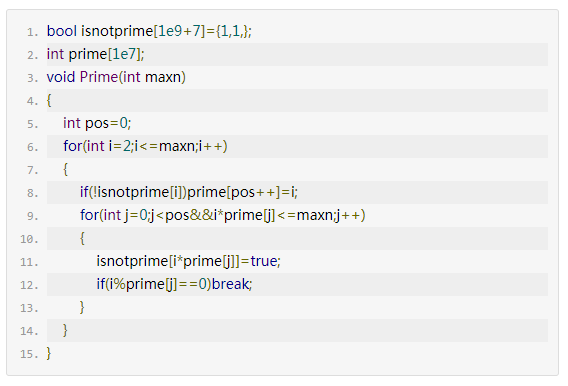Click line number 13 marker
The width and height of the screenshot is (568, 386).
tap(29, 308)
